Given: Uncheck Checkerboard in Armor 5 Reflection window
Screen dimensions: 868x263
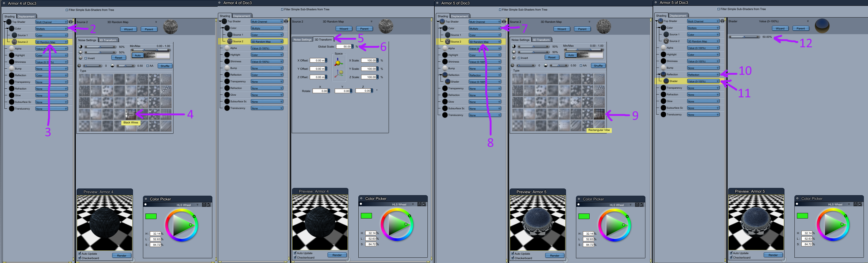Looking at the screenshot, I should pyautogui.click(x=731, y=257).
